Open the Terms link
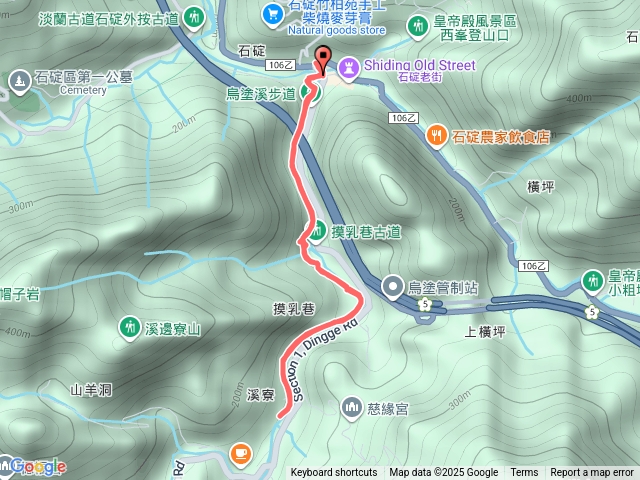 [524, 472]
